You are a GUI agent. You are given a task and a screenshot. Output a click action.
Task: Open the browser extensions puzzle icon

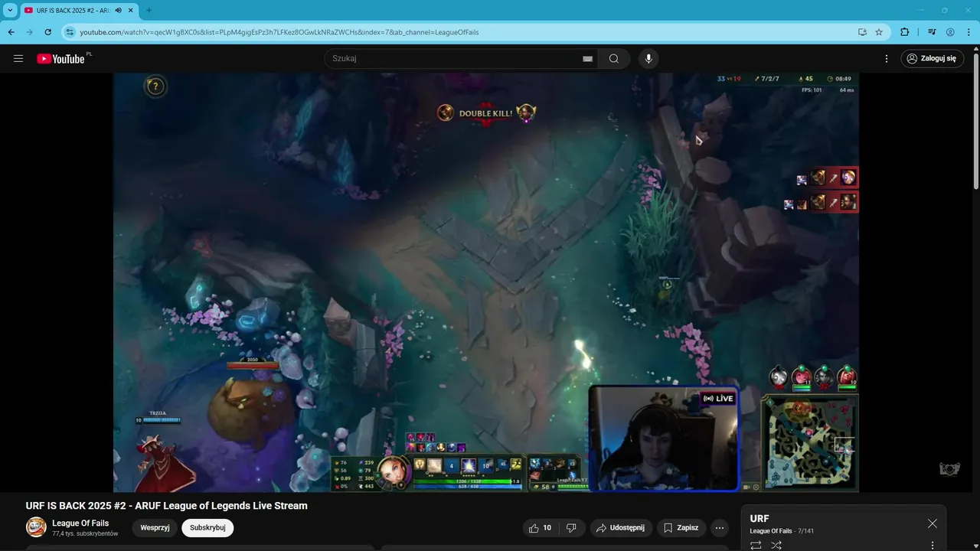tap(904, 32)
